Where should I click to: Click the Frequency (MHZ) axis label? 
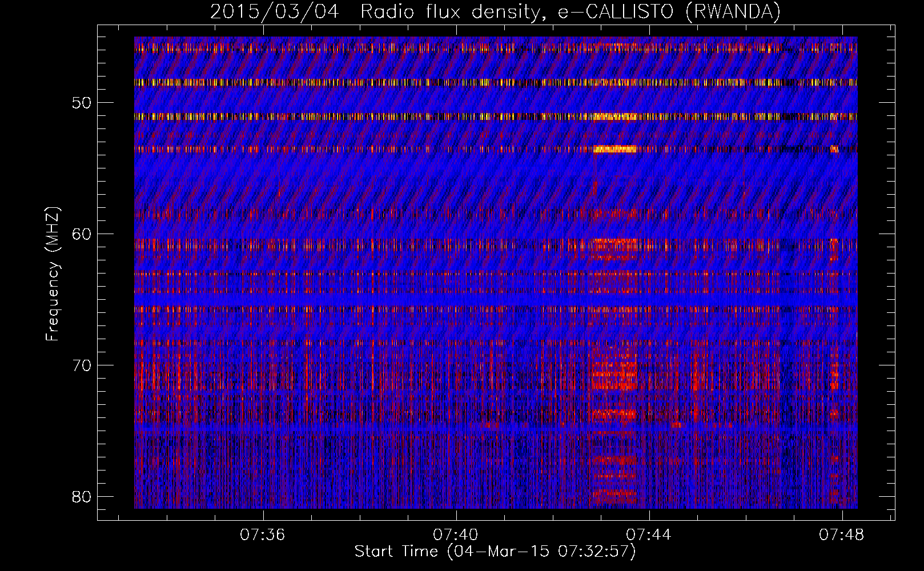[x=53, y=274]
